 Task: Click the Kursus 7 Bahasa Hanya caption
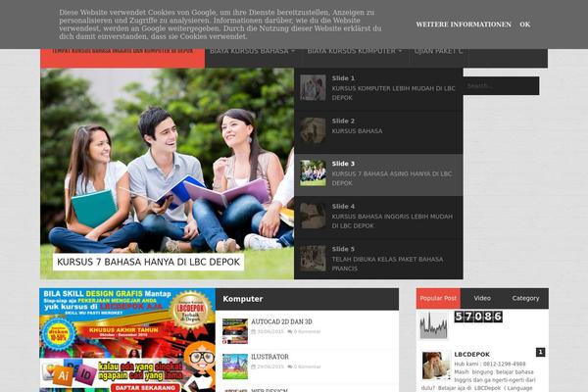click(x=149, y=262)
